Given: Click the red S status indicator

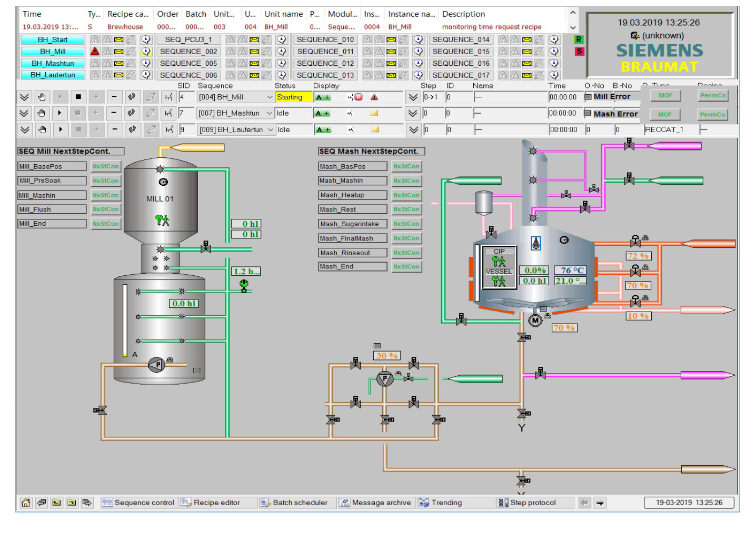Looking at the screenshot, I should pyautogui.click(x=579, y=52).
